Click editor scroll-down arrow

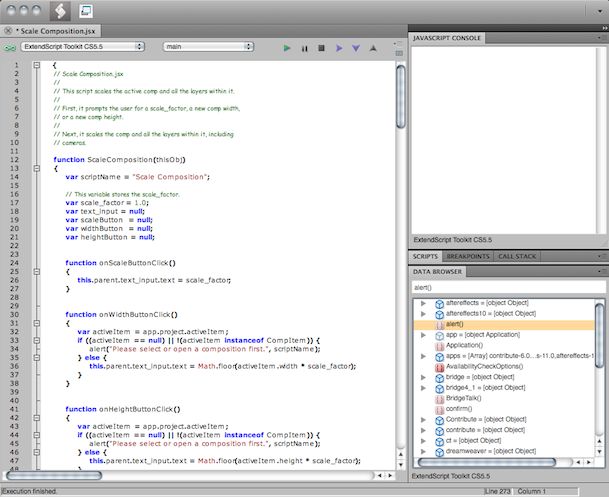401,464
